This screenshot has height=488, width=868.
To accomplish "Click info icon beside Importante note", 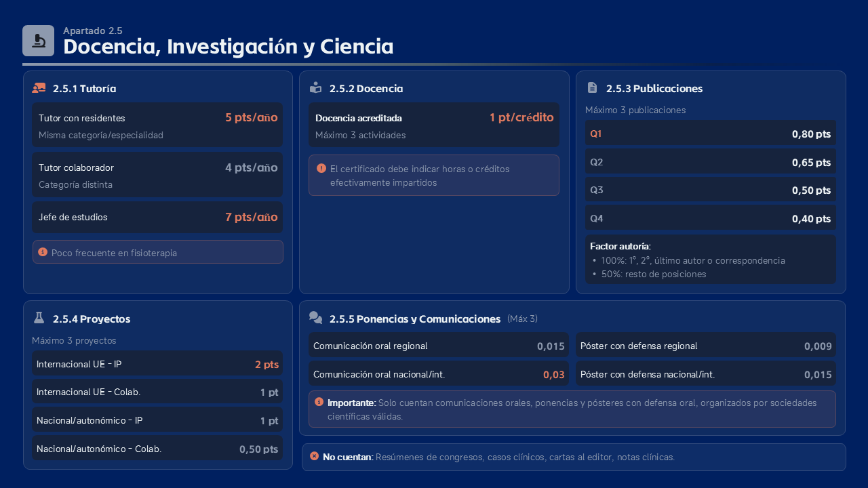I will click(x=319, y=402).
